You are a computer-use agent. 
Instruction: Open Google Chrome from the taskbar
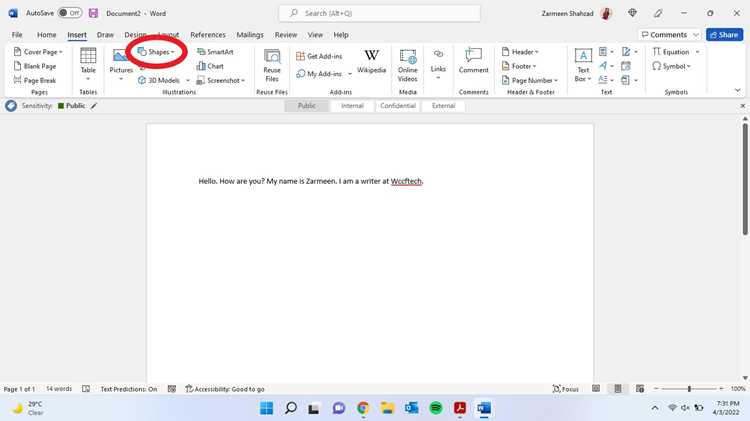point(363,408)
